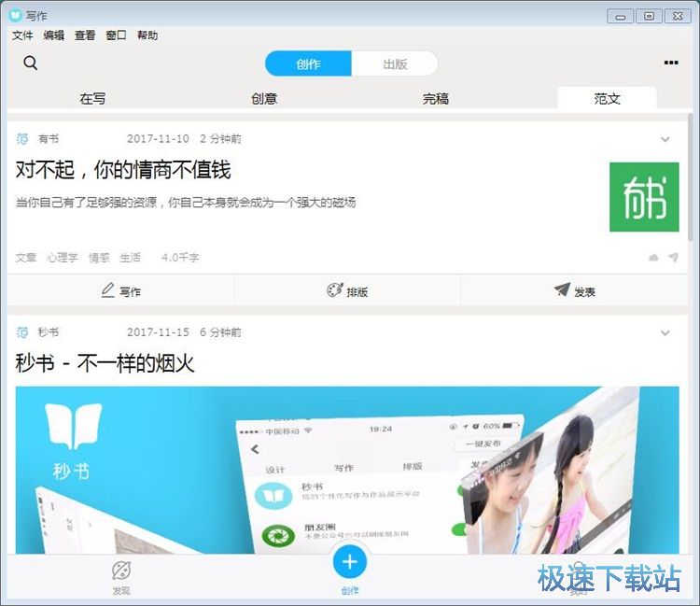The width and height of the screenshot is (700, 606).
Task: Expand the chevron on the 有书 article card
Action: (x=665, y=139)
